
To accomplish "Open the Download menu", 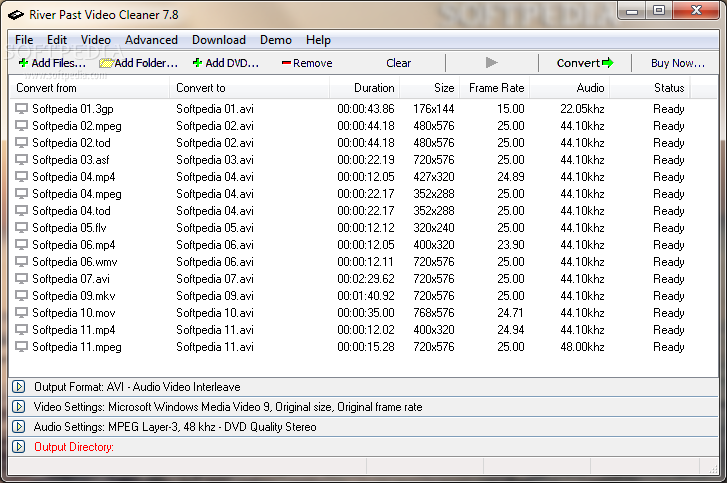I will click(x=219, y=40).
